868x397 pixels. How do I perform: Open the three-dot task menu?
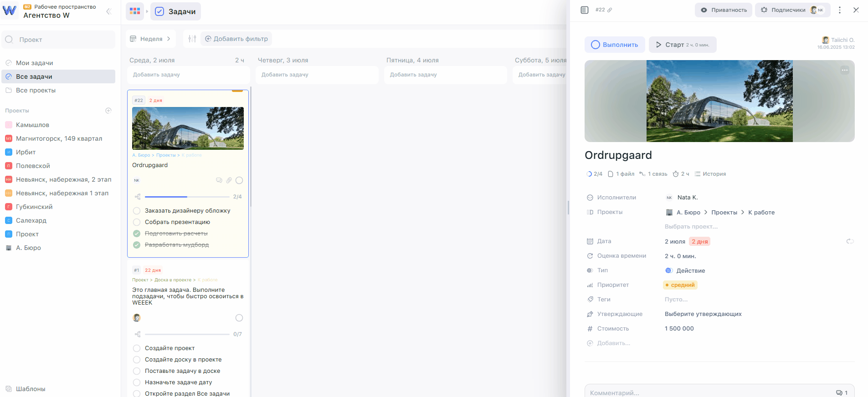[x=840, y=10]
